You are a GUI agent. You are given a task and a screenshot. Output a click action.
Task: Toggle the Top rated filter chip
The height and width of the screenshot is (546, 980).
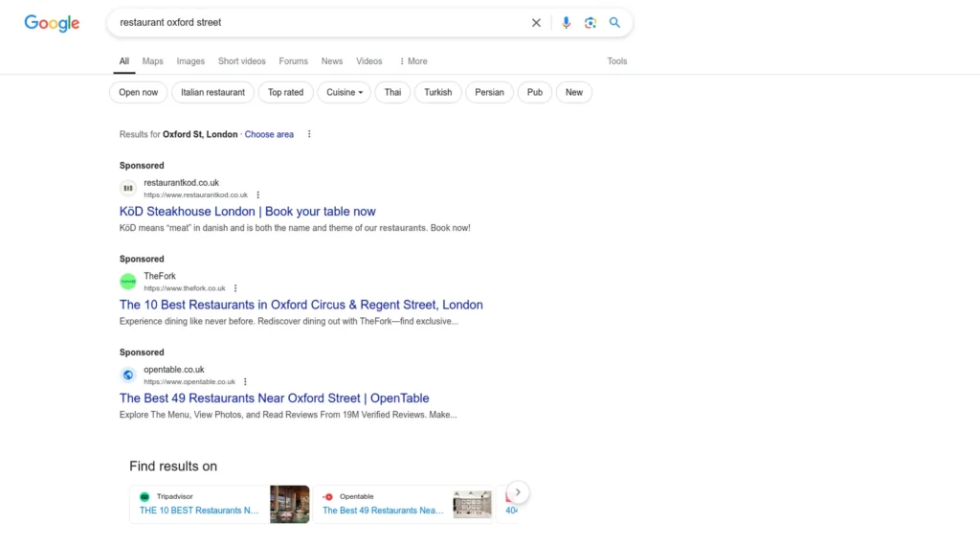pyautogui.click(x=285, y=93)
